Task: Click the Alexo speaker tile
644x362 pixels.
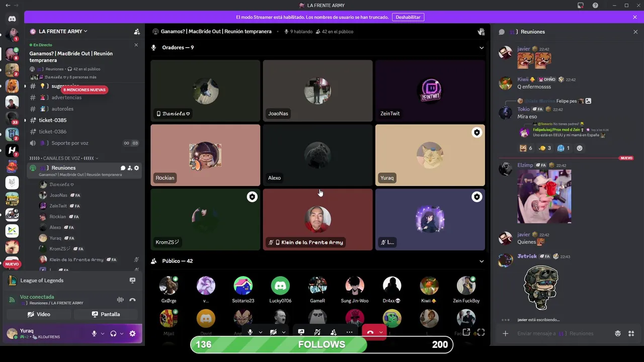Action: (x=317, y=155)
